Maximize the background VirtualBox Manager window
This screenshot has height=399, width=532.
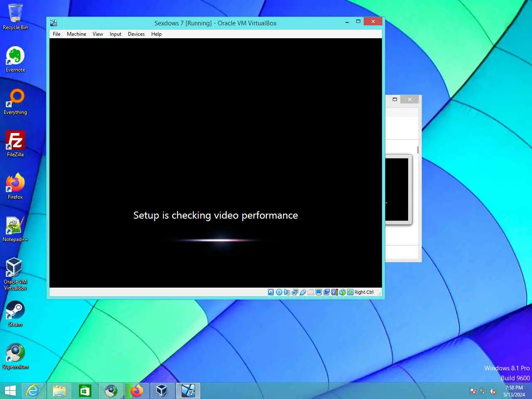click(395, 99)
